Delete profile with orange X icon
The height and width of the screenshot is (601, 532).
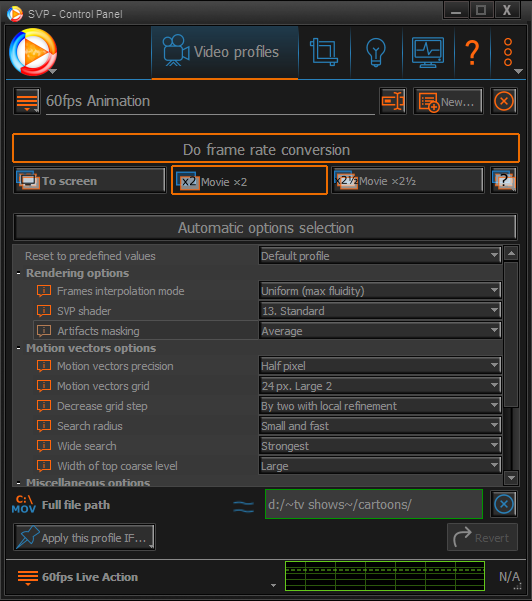point(504,101)
